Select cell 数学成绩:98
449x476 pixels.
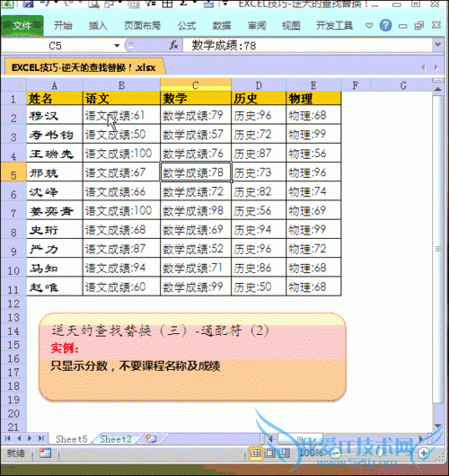coord(196,210)
